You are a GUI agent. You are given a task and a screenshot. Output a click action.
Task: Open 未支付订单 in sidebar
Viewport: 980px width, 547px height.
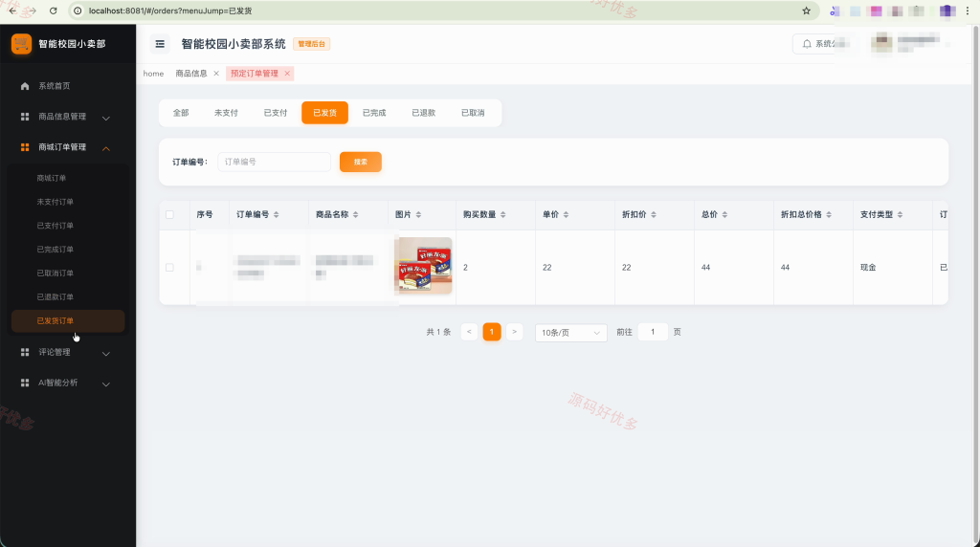point(68,203)
